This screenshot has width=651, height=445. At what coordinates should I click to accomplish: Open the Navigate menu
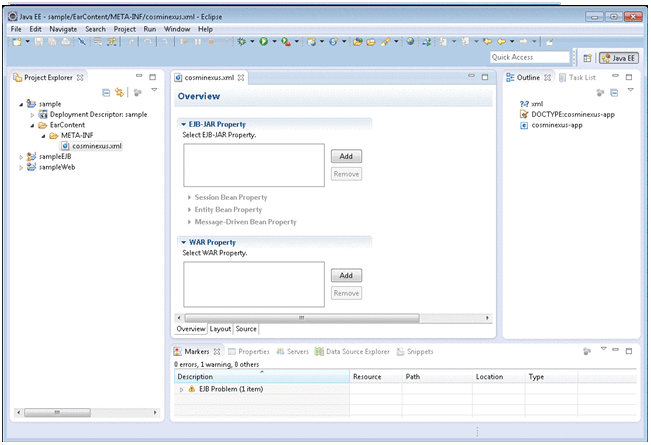(x=62, y=29)
